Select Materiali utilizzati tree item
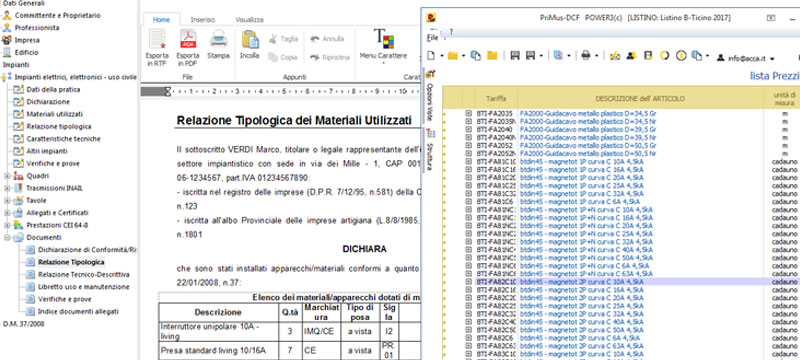The image size is (800, 360). point(55,114)
